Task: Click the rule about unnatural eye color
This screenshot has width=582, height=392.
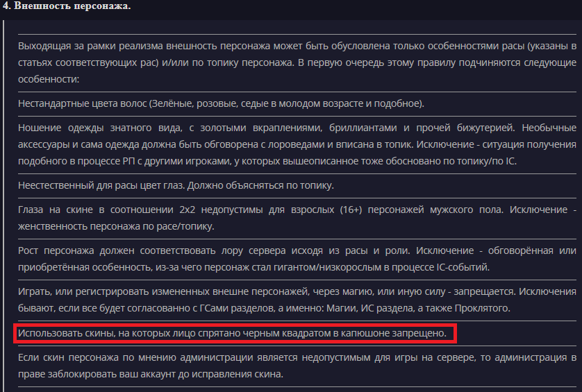Action: (x=176, y=185)
